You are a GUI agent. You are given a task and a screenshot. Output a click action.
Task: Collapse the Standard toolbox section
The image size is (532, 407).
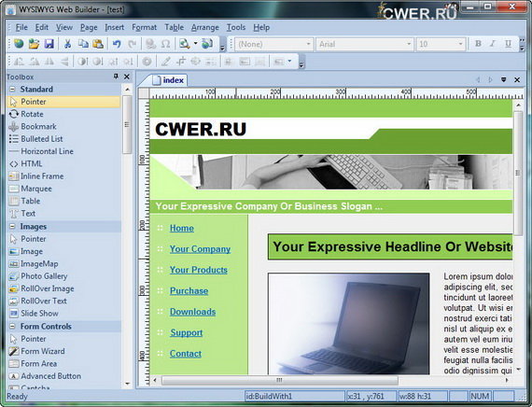click(x=12, y=89)
